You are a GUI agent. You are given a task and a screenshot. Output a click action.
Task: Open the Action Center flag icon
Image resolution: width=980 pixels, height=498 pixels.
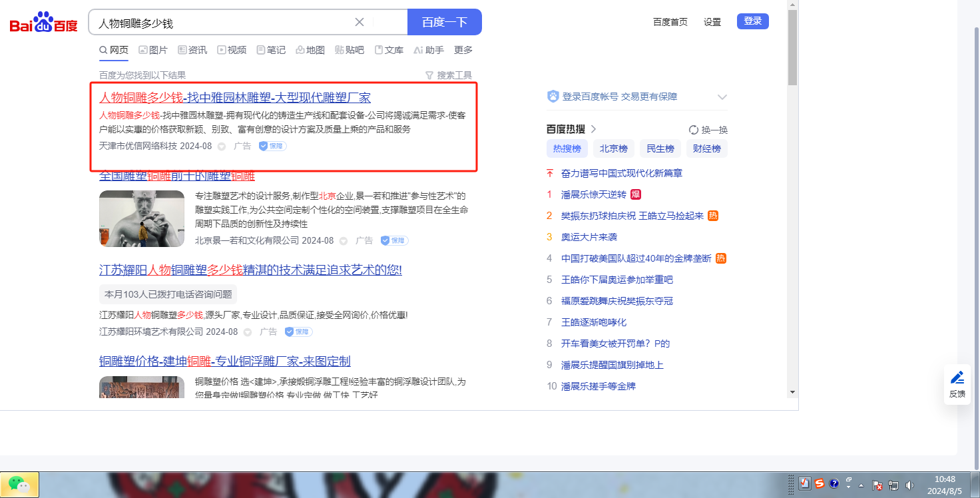(877, 485)
